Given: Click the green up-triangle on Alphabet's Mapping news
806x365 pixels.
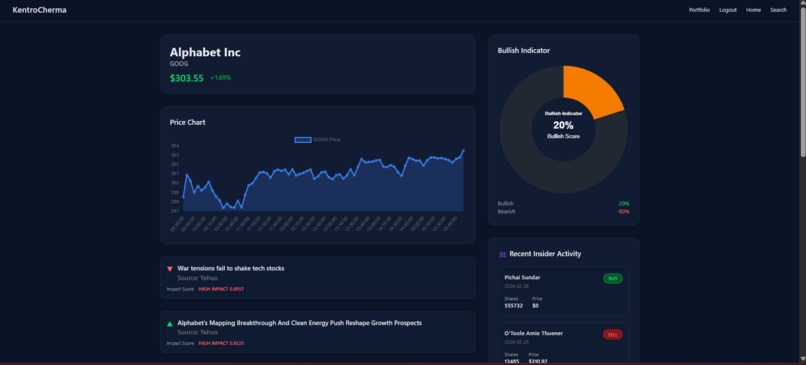Looking at the screenshot, I should (170, 324).
